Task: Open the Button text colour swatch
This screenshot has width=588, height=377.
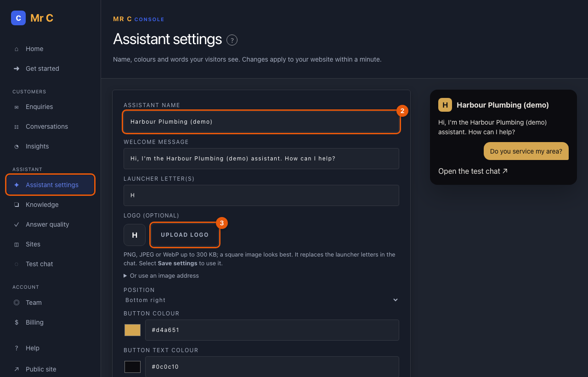Action: 133,367
